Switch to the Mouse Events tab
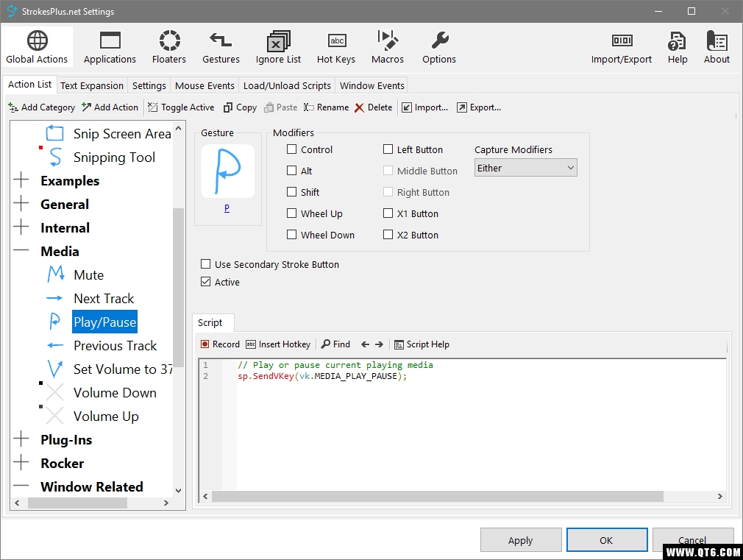The height and width of the screenshot is (560, 743). point(205,86)
